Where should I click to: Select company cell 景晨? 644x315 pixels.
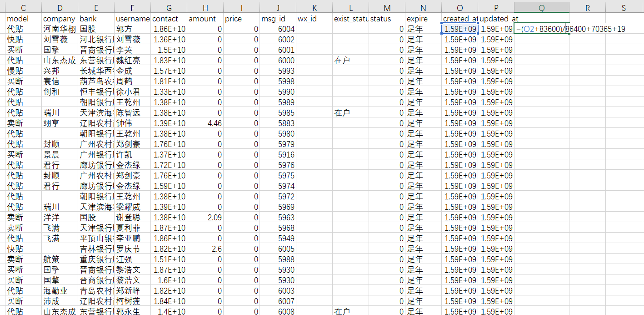pos(60,155)
